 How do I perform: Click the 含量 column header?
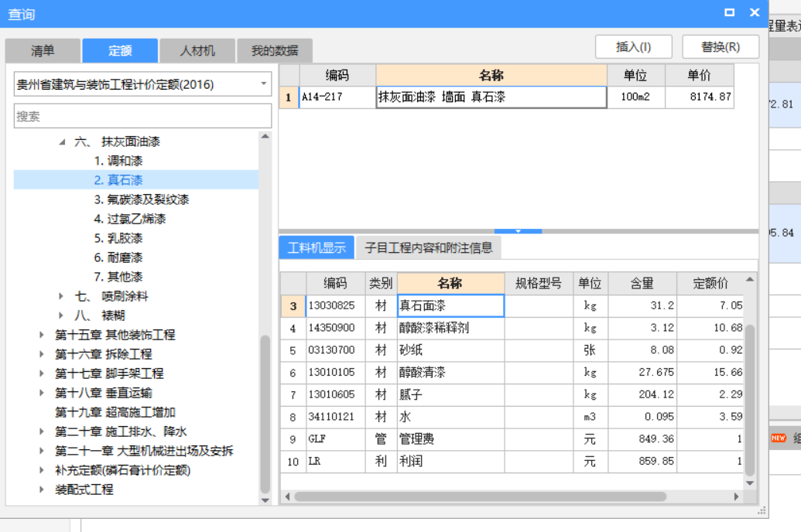pos(642,283)
